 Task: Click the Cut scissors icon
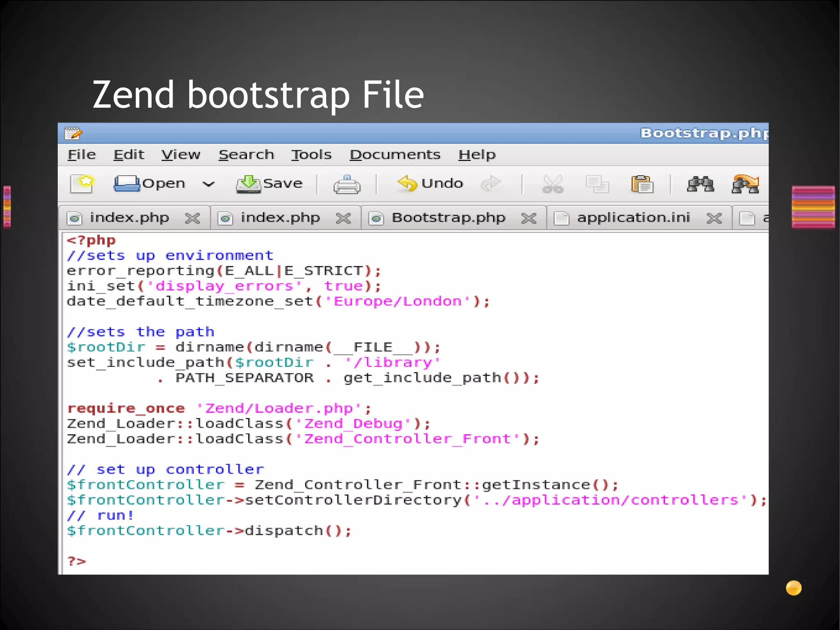(552, 184)
